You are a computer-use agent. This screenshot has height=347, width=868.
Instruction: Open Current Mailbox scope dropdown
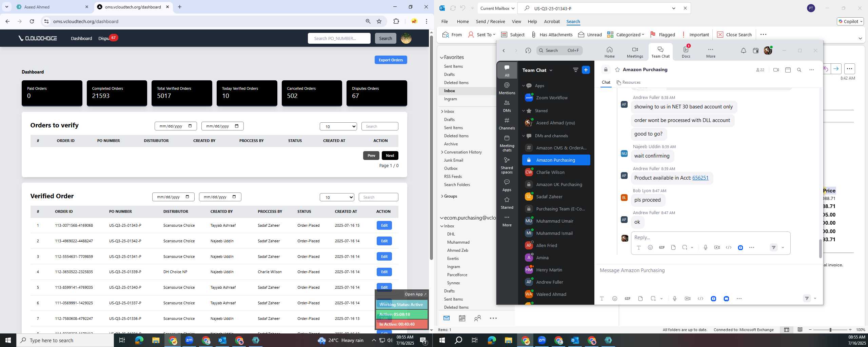tap(497, 8)
